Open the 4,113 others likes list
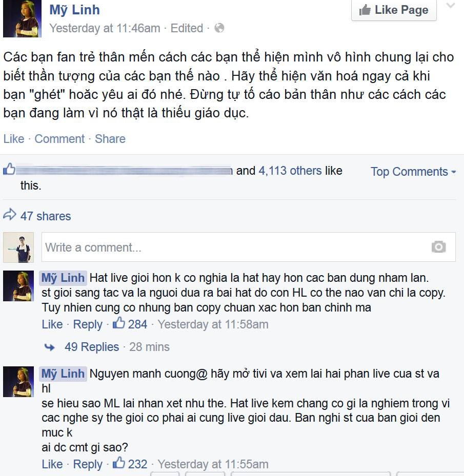The width and height of the screenshot is (464, 476). click(290, 171)
